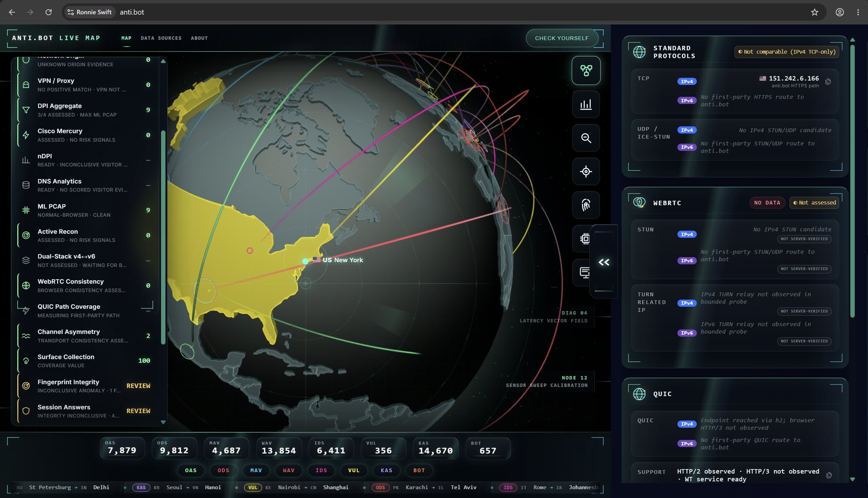Screen dimensions: 868x498
Task: Click the left panel scroll down arrow
Action: (163, 422)
